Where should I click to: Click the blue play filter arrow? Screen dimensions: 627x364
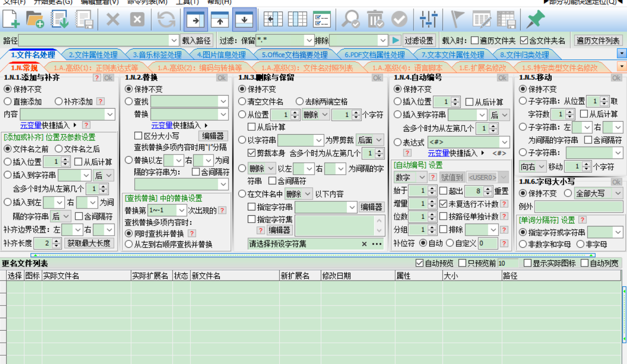(x=395, y=41)
